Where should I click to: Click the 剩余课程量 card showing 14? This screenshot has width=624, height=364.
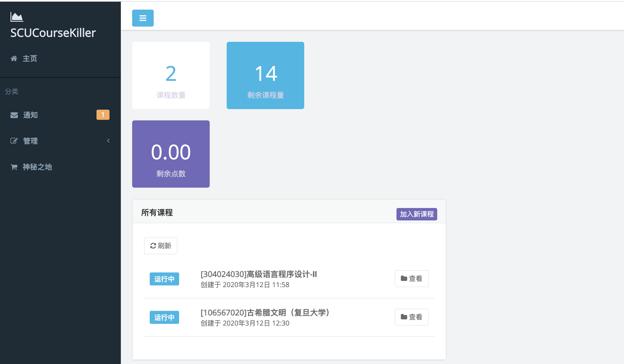coord(265,75)
